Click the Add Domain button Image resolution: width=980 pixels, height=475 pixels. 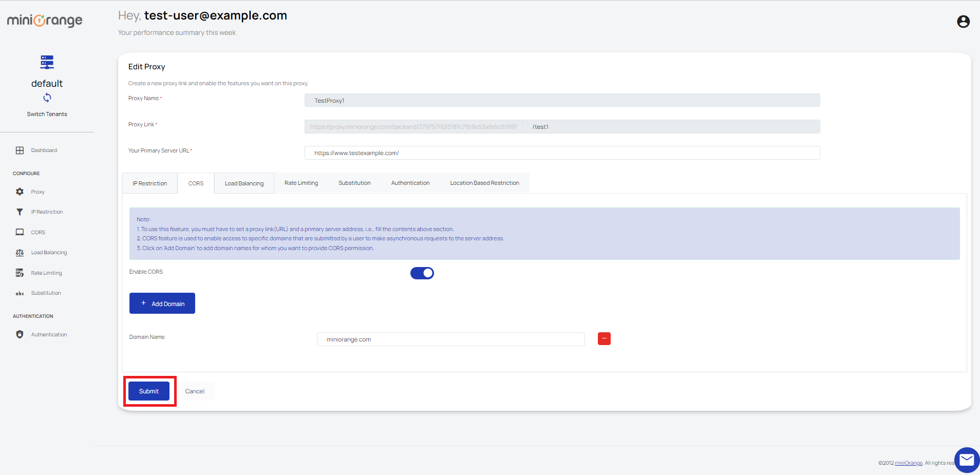162,303
